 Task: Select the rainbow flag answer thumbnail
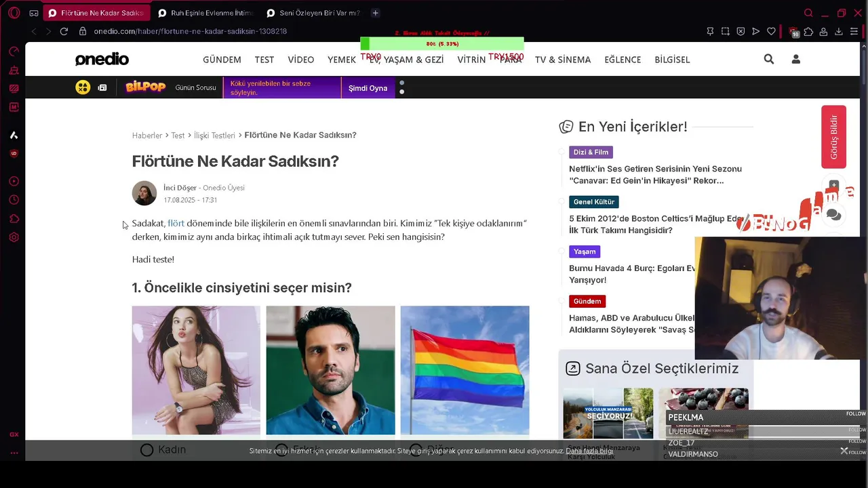pyautogui.click(x=465, y=370)
